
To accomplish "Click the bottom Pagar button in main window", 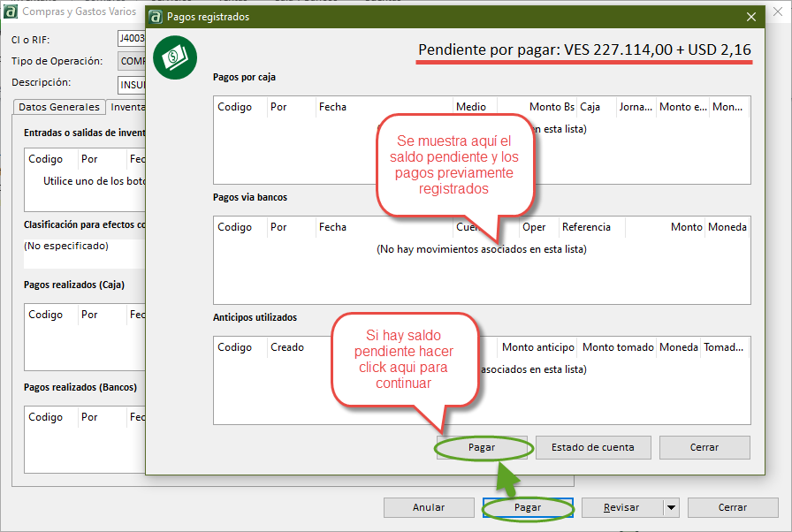I will pyautogui.click(x=528, y=508).
